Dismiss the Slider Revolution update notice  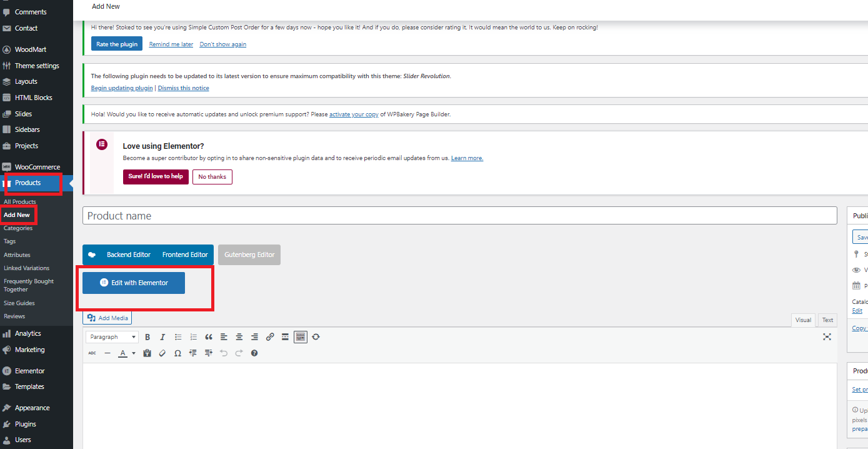coord(183,88)
